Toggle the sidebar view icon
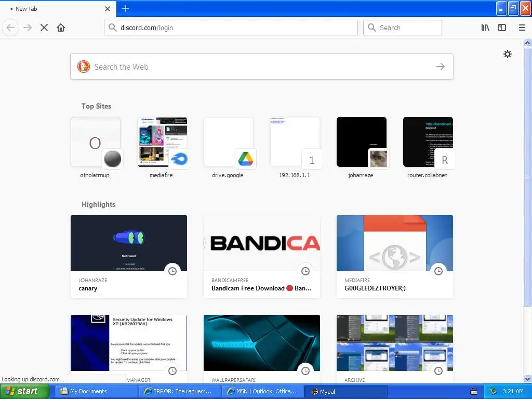 [502, 28]
